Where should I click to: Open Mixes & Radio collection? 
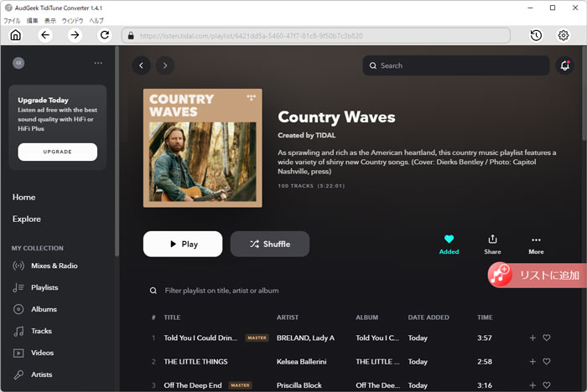point(45,266)
